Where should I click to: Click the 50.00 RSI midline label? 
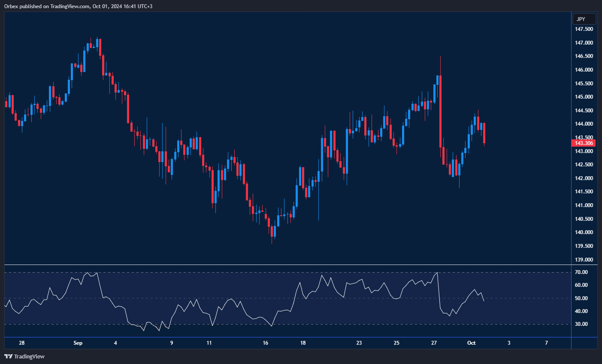[581, 298]
